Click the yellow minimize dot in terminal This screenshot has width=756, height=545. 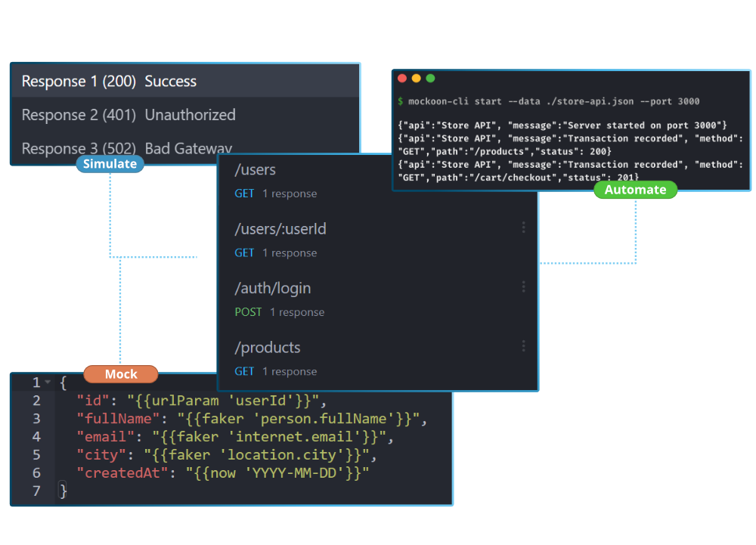[416, 78]
